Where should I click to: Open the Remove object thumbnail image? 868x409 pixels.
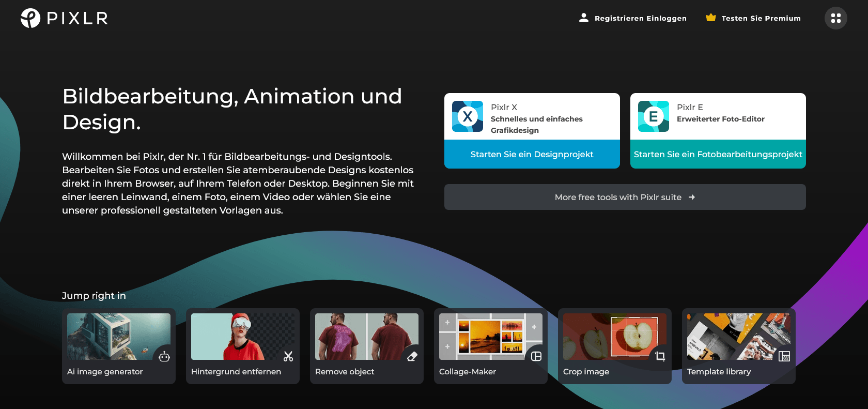[x=367, y=337]
